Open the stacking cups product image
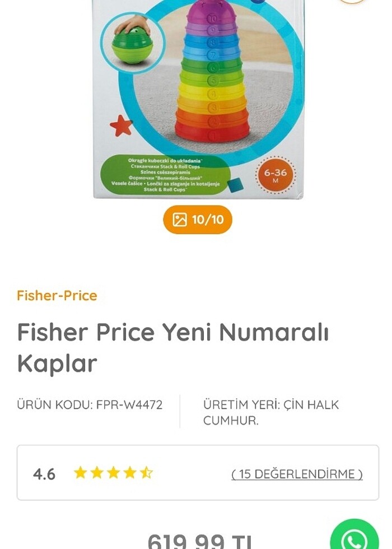392x549 pixels. tap(198, 99)
